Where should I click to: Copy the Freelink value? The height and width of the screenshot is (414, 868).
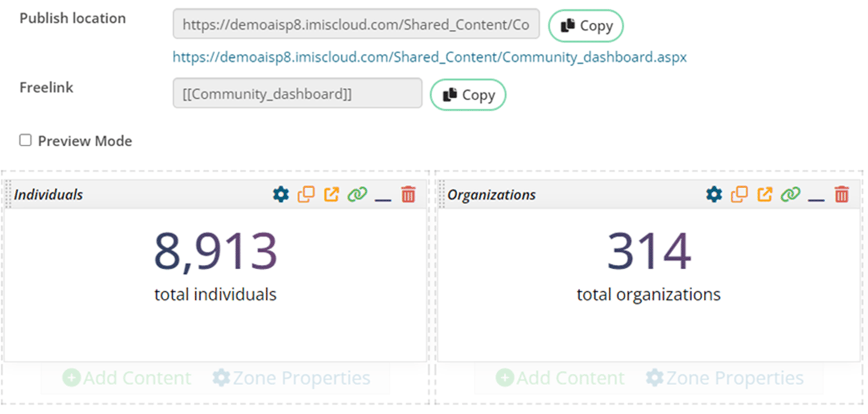(467, 95)
